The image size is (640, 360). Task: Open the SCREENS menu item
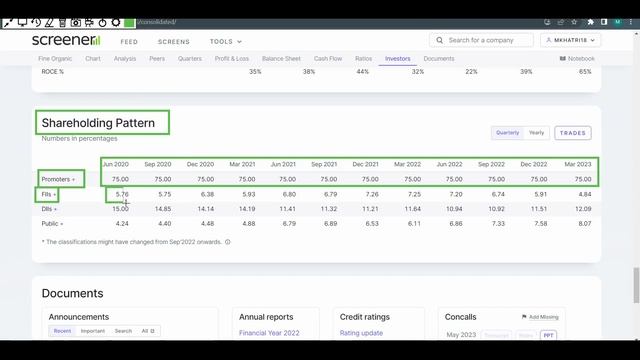174,42
